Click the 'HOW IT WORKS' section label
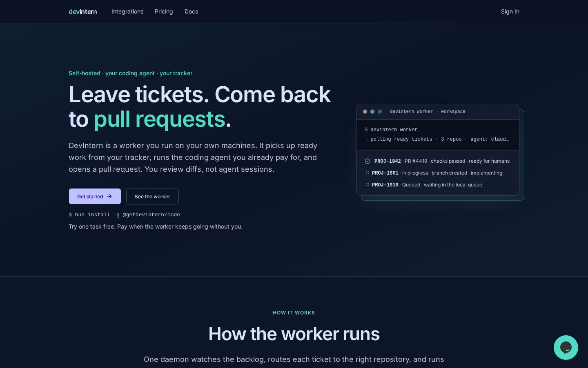This screenshot has width=588, height=368. pyautogui.click(x=294, y=313)
